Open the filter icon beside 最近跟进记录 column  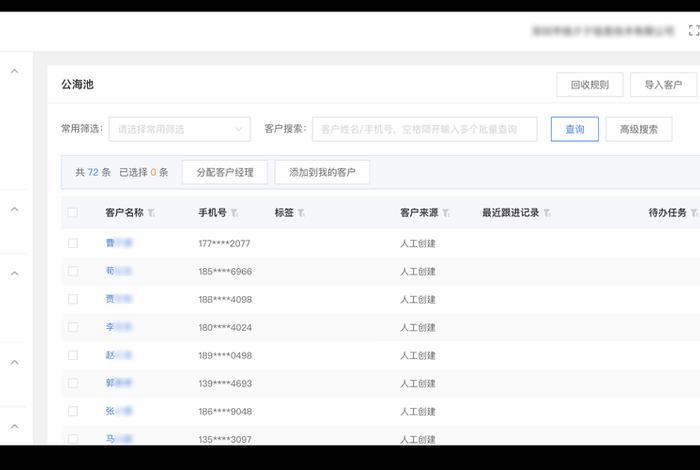pos(547,213)
